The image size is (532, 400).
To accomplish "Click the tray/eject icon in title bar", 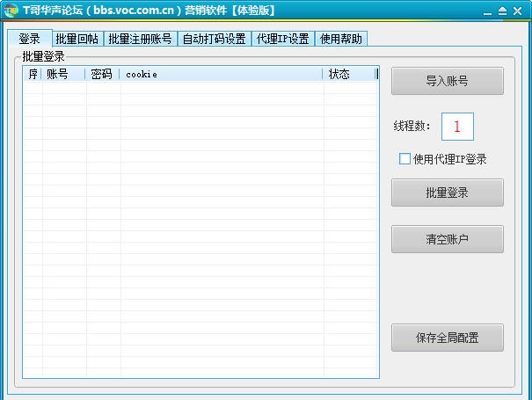I will tap(502, 11).
